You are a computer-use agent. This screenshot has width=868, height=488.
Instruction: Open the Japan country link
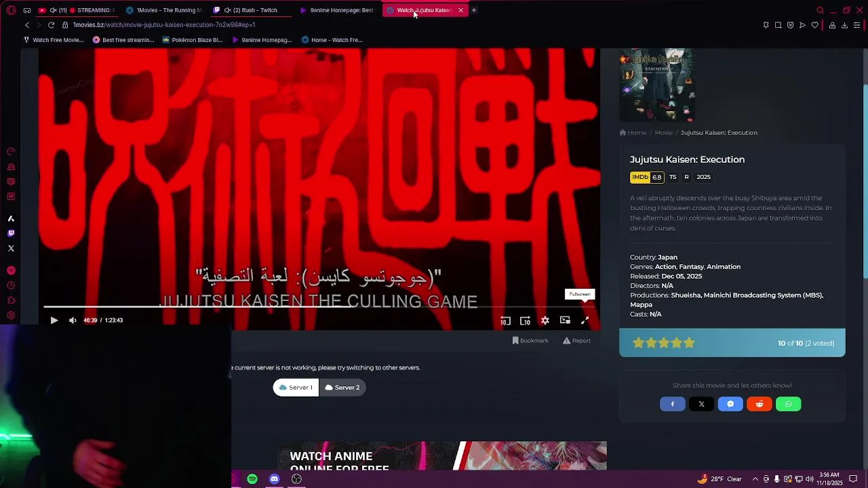point(667,258)
